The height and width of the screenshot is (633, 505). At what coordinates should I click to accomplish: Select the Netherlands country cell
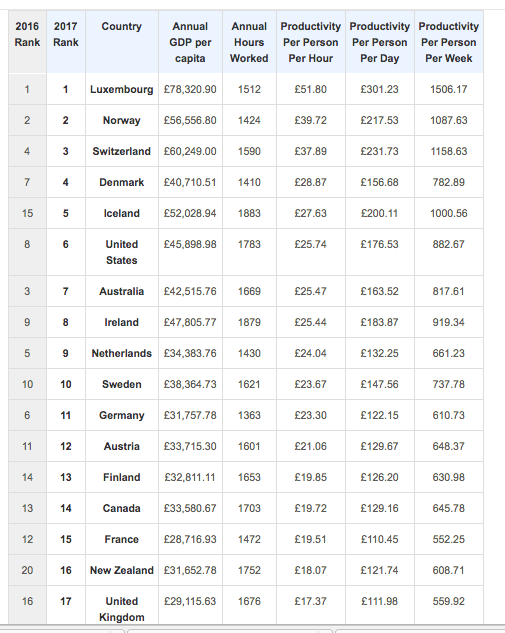point(122,353)
